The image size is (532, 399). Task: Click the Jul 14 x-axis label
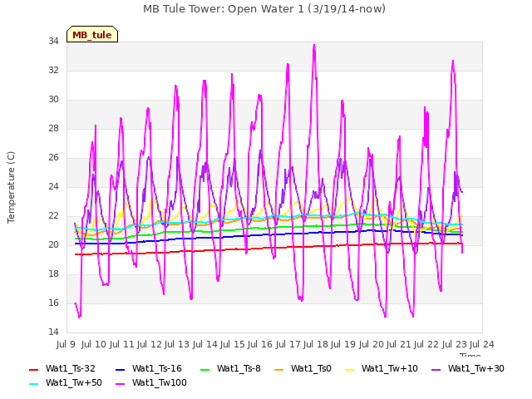coord(204,345)
